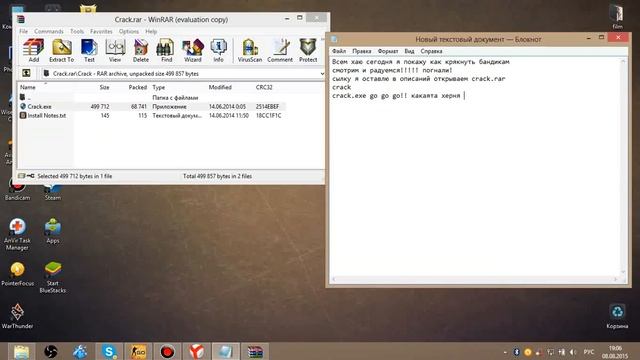The width and height of the screenshot is (640, 360).
Task: Go up one level in WinRAR
Action: tap(26, 73)
